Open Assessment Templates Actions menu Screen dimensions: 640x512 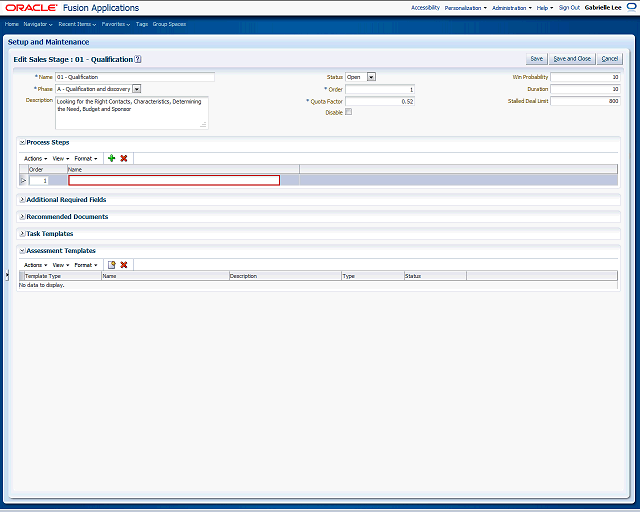pyautogui.click(x=36, y=265)
